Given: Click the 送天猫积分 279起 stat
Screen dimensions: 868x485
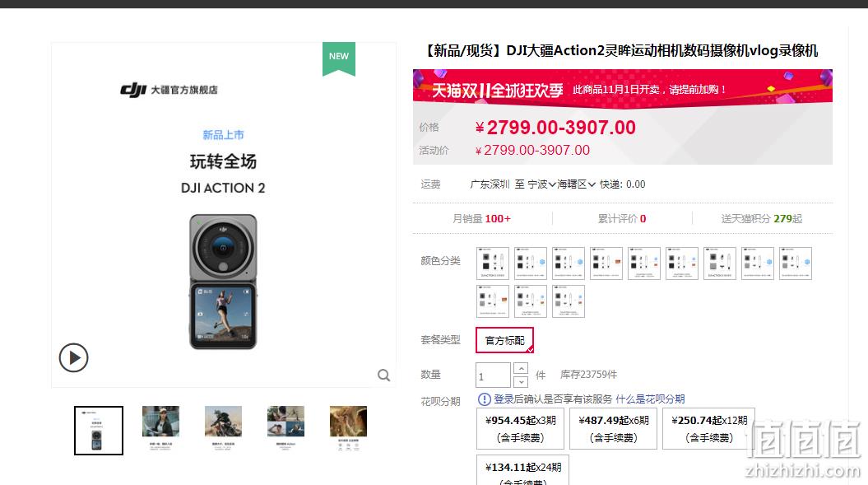Looking at the screenshot, I should pos(762,219).
